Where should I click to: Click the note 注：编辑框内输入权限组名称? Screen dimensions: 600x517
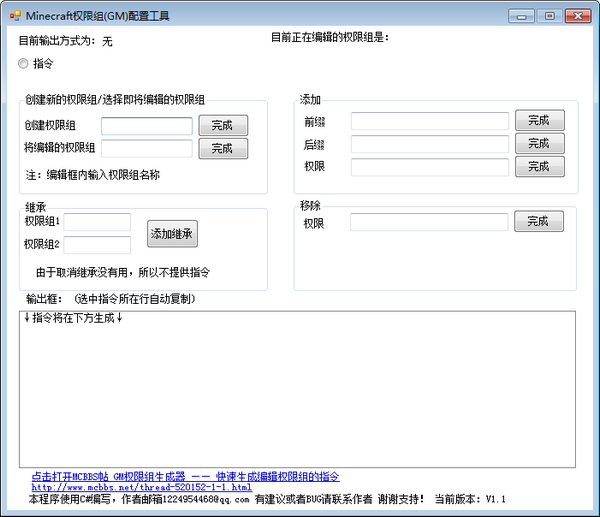tap(93, 175)
